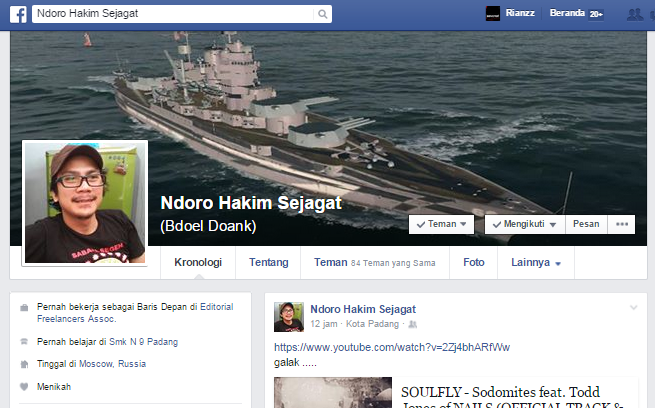The image size is (655, 408).
Task: Click the Bdoel Doank alternate name text
Action: tap(208, 226)
